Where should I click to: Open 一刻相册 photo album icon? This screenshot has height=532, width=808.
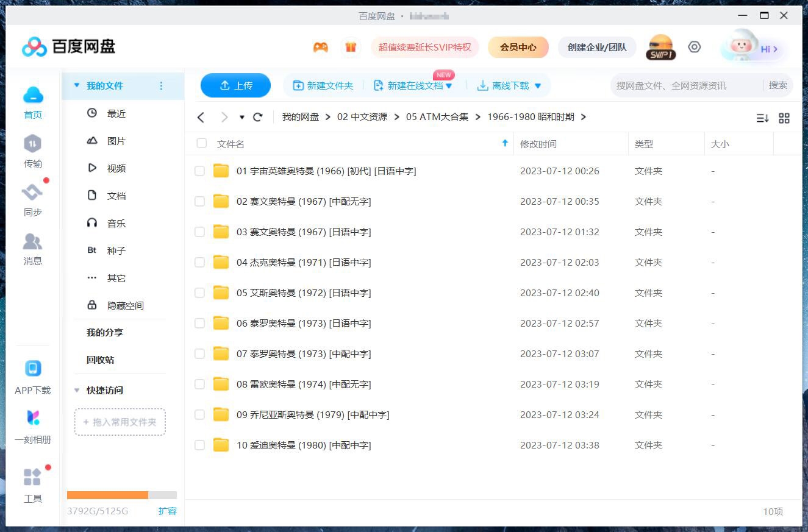point(33,417)
